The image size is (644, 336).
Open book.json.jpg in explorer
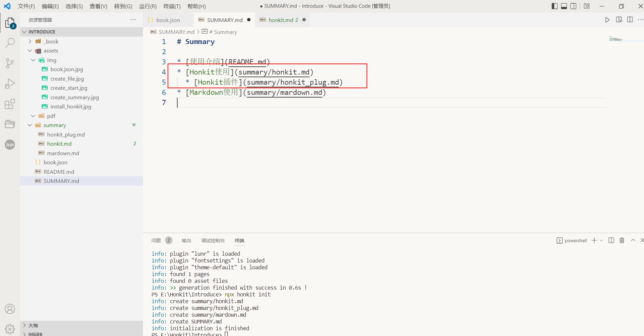(81, 69)
